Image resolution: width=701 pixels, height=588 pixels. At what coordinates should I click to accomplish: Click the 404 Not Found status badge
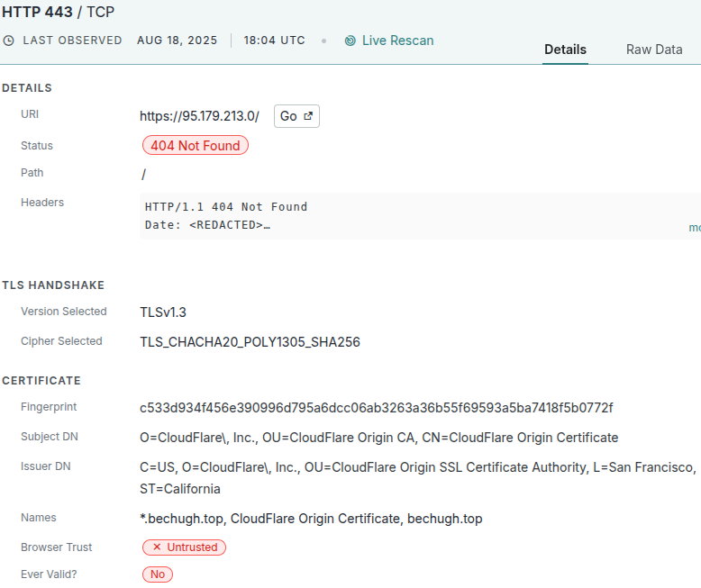[x=195, y=146]
